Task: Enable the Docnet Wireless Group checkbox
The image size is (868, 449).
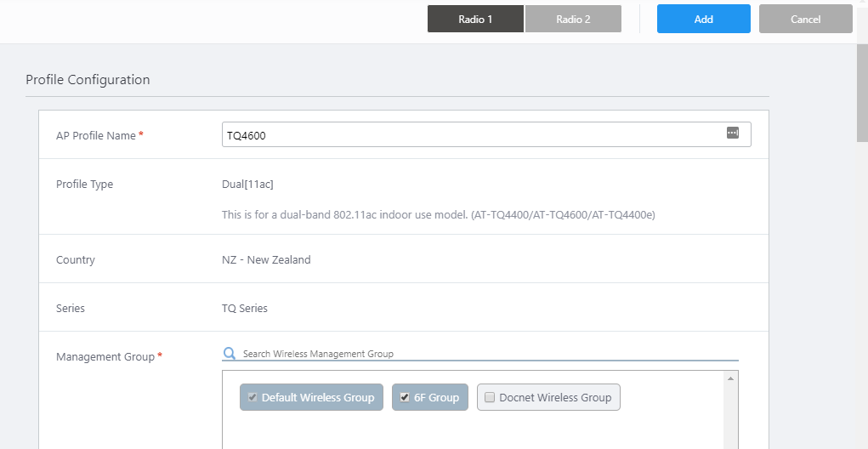Action: (x=489, y=397)
